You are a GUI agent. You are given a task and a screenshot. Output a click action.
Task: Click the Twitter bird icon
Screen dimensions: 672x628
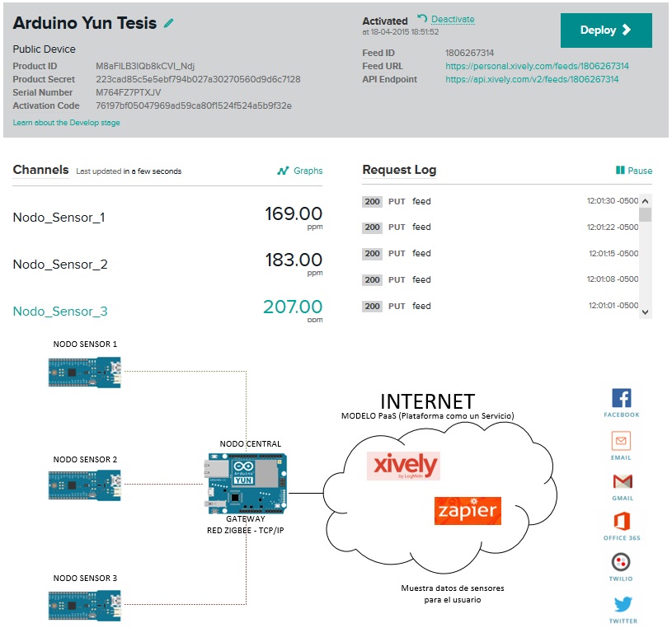click(x=623, y=604)
